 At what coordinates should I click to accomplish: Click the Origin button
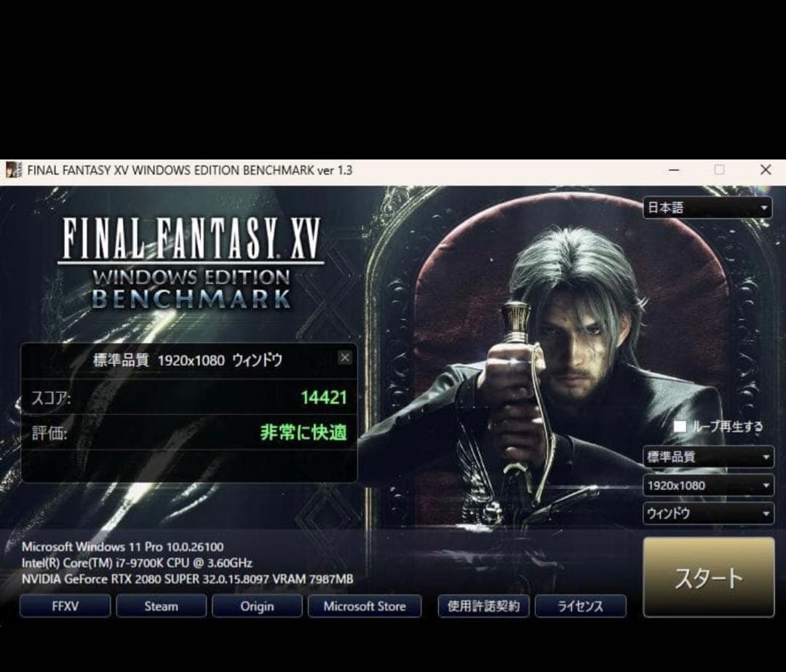pos(257,606)
